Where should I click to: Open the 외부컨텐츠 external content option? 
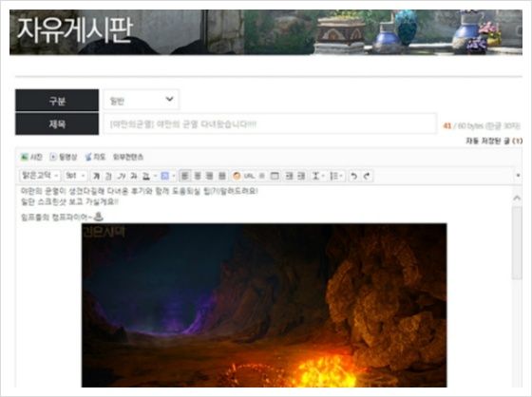point(128,157)
